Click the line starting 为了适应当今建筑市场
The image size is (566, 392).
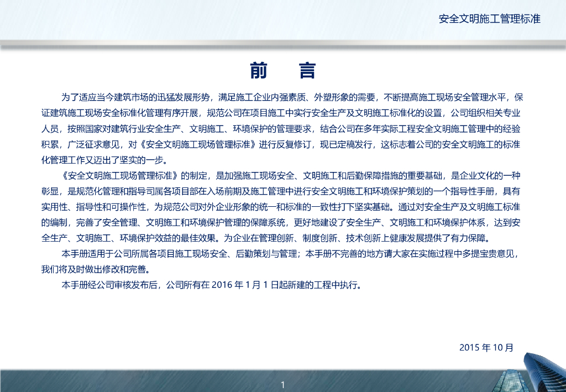click(292, 97)
